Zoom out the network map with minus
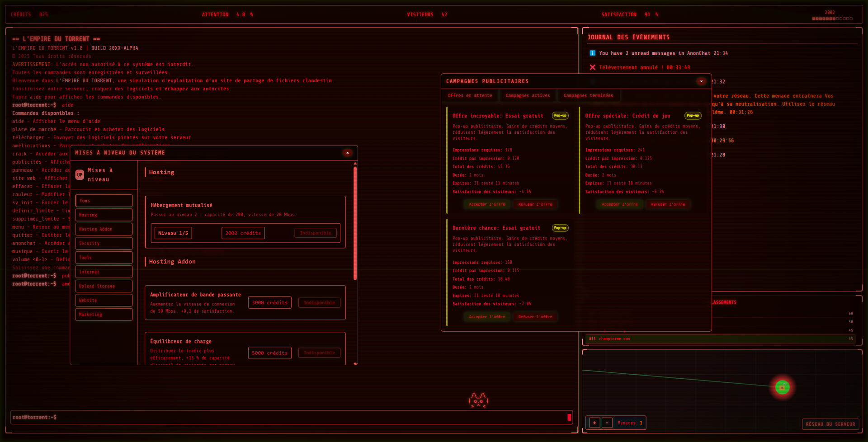The image size is (868, 442). (607, 423)
